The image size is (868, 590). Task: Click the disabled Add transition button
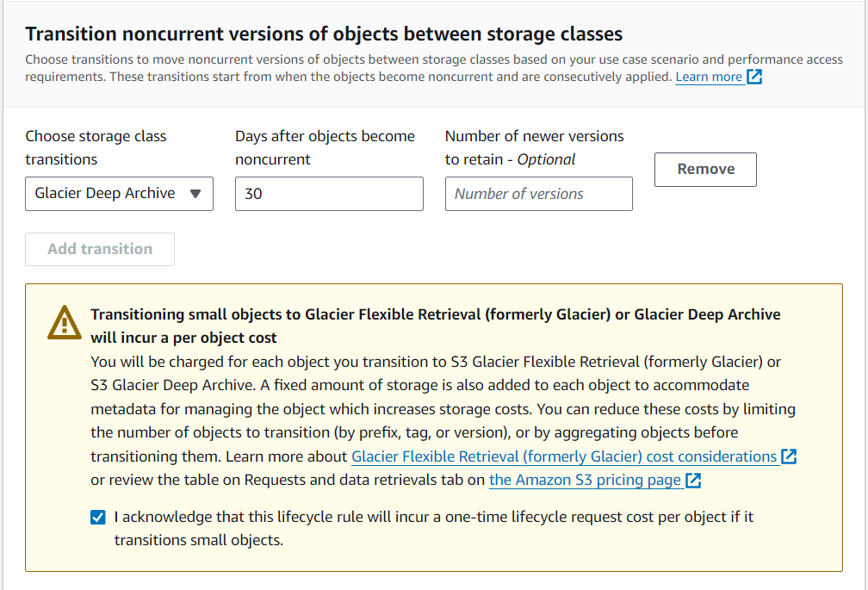tap(100, 249)
